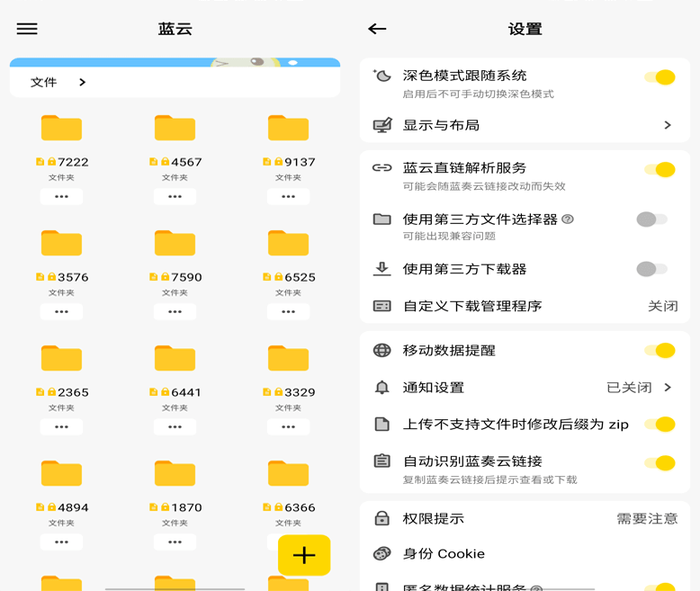The width and height of the screenshot is (700, 591).
Task: Open folder 7222
Action: pyautogui.click(x=61, y=129)
